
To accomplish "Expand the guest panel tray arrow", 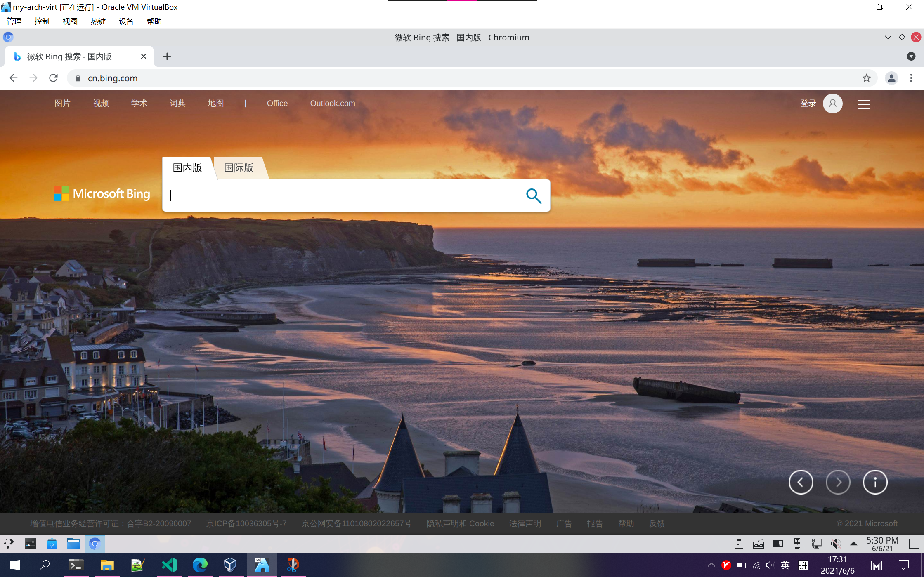I will click(x=854, y=544).
